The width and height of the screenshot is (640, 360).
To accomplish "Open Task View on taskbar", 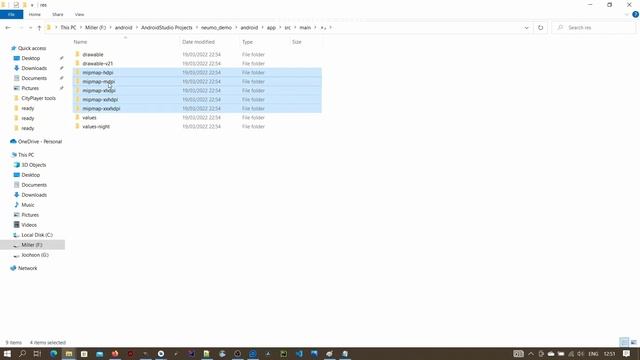I will tap(37, 354).
